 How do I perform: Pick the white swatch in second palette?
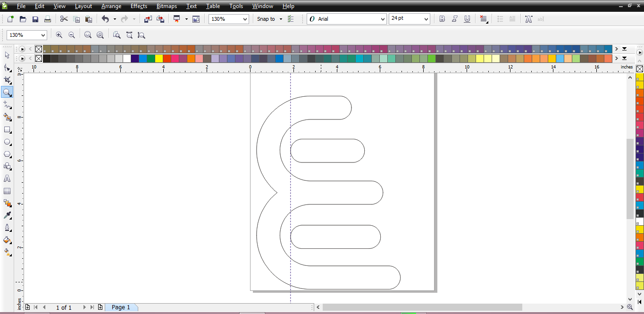pyautogui.click(x=127, y=59)
